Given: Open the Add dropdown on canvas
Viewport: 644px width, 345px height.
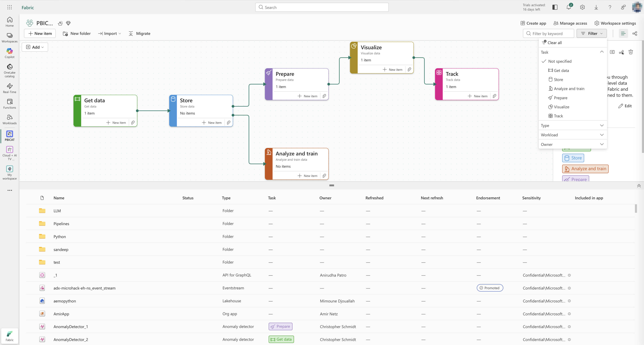Looking at the screenshot, I should (35, 47).
